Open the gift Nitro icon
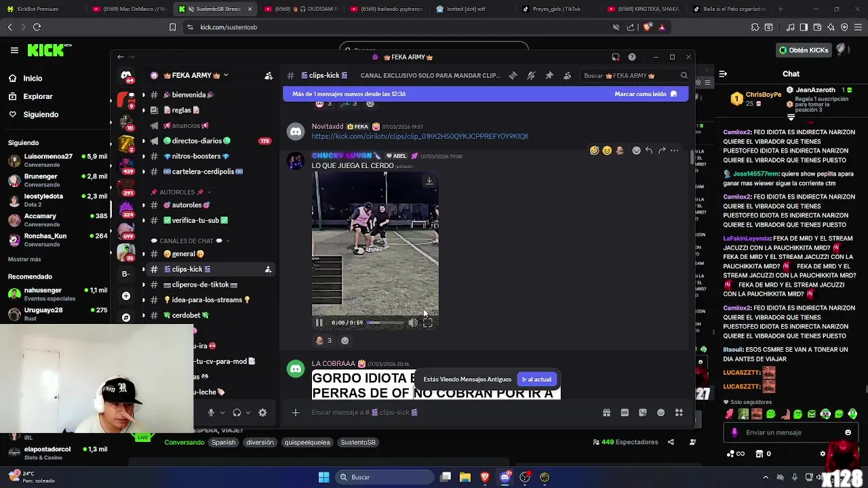The width and height of the screenshot is (868, 488). click(x=607, y=412)
